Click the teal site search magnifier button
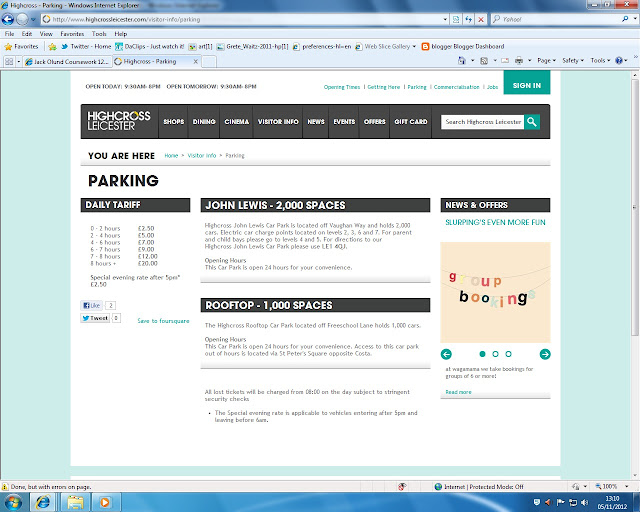Image resolution: width=640 pixels, height=512 pixels. pos(531,122)
